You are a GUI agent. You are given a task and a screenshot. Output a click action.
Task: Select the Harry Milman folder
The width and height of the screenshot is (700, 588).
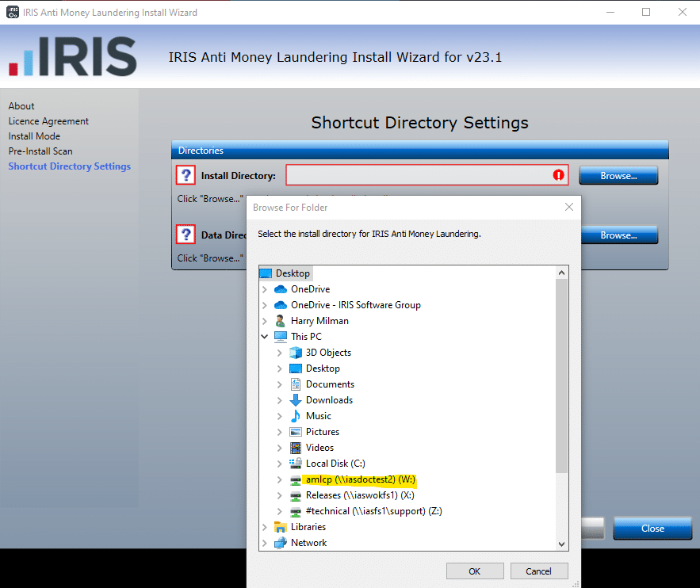tap(319, 321)
